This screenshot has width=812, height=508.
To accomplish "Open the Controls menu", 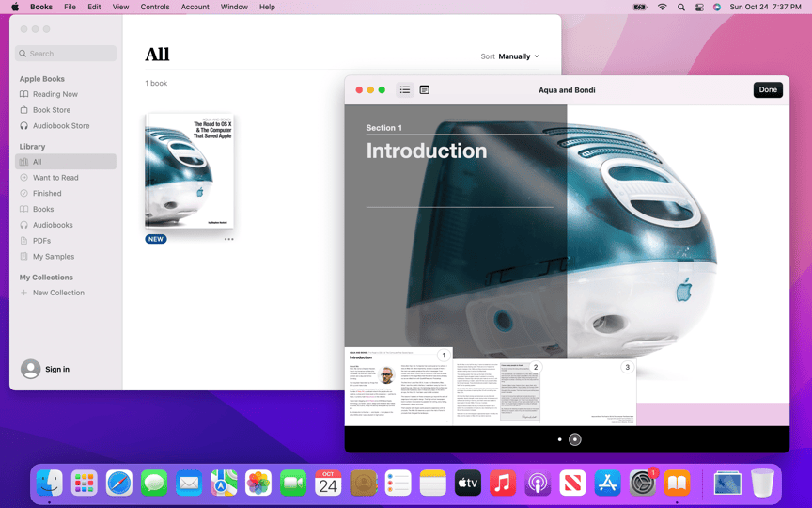I will coord(155,7).
